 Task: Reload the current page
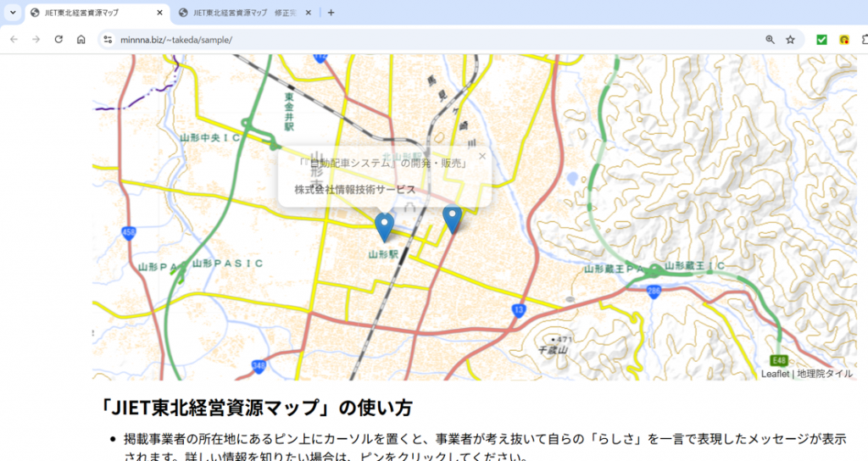[58, 39]
